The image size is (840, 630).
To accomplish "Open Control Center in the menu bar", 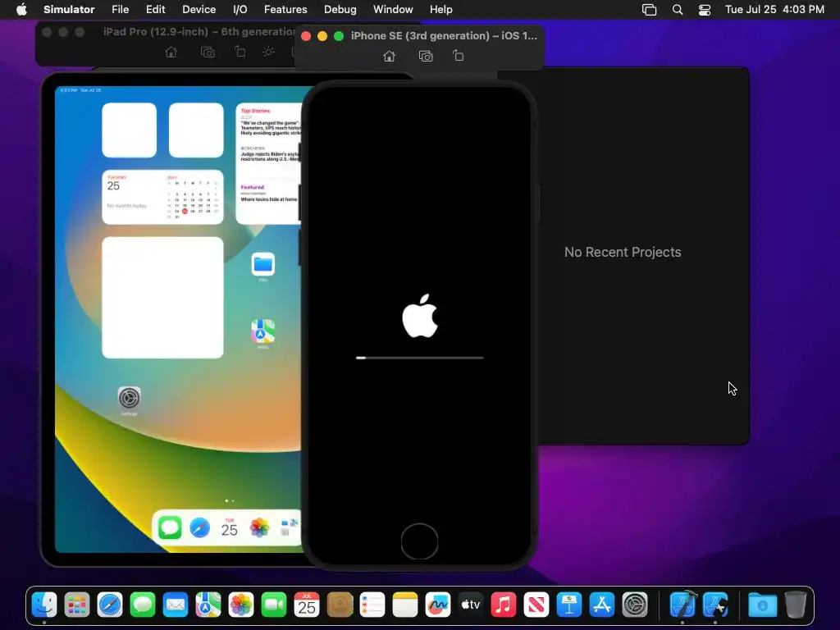I will (705, 10).
